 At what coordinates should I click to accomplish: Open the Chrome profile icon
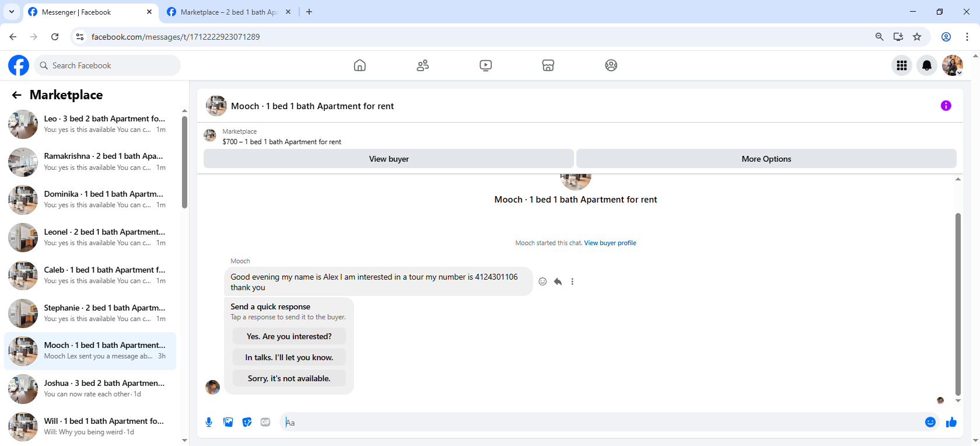tap(946, 37)
